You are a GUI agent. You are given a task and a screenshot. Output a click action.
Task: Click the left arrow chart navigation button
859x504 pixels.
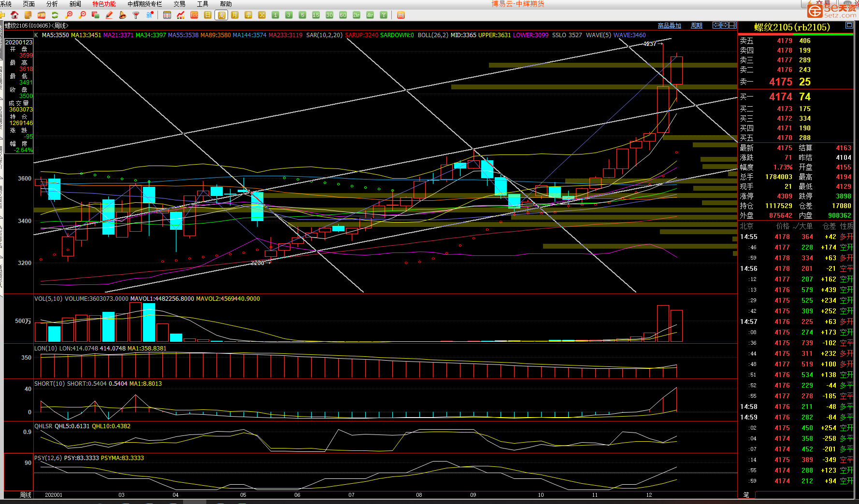[x=716, y=25]
